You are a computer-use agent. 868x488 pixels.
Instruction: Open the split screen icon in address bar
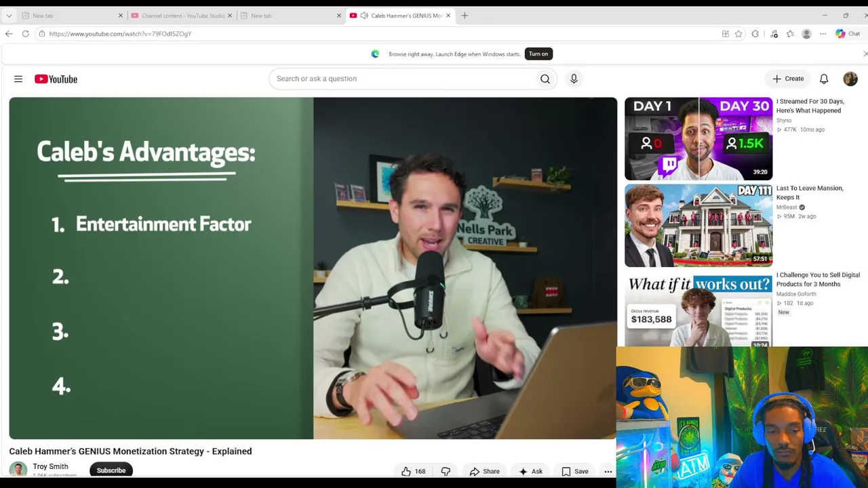(x=726, y=34)
